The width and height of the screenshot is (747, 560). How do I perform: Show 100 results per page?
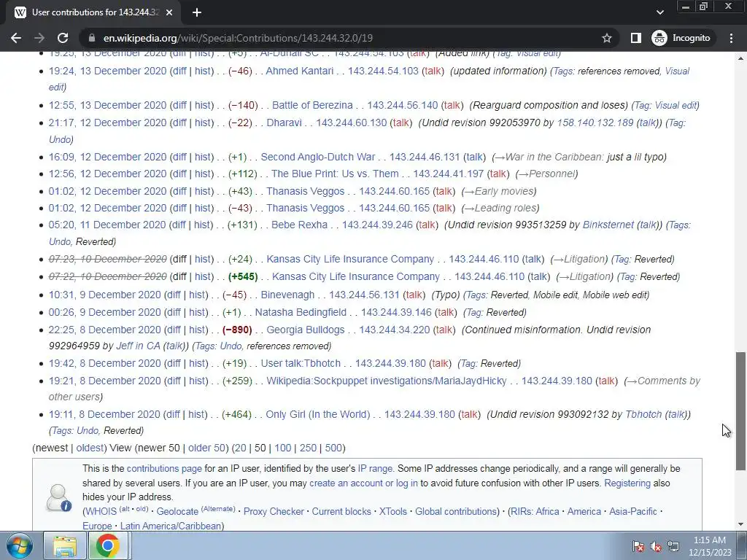click(x=282, y=448)
